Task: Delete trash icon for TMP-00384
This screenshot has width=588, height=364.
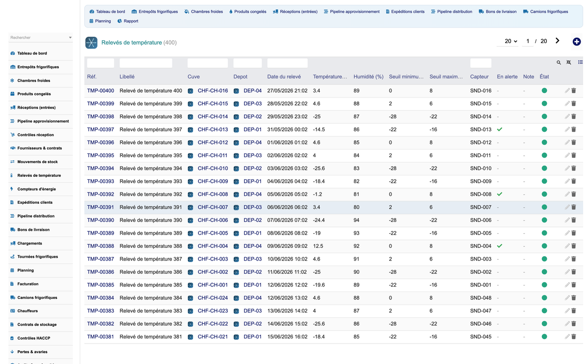Action: pos(574,298)
